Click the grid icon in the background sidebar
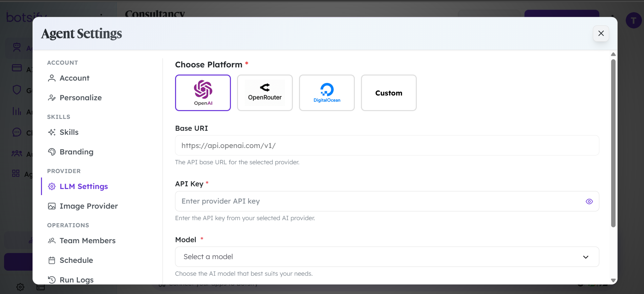This screenshot has height=294, width=644. point(16,173)
